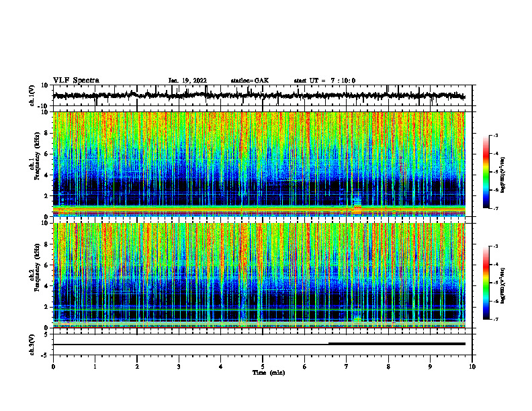Viewport: 532px width, 411px height.
Task: Click the ch.2 color scale PSD unit label
Action: click(503, 286)
